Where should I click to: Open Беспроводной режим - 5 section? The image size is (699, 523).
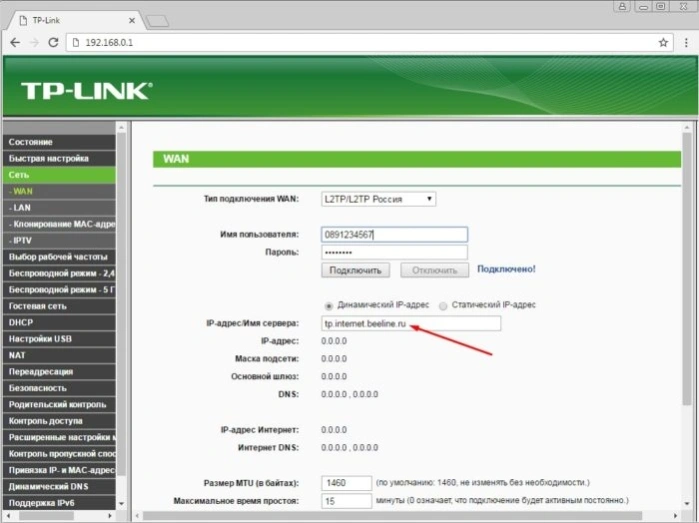point(59,290)
